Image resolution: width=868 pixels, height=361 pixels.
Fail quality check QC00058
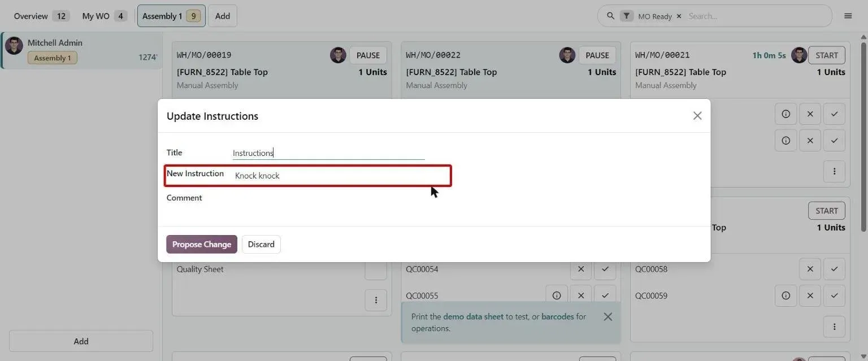pos(810,269)
